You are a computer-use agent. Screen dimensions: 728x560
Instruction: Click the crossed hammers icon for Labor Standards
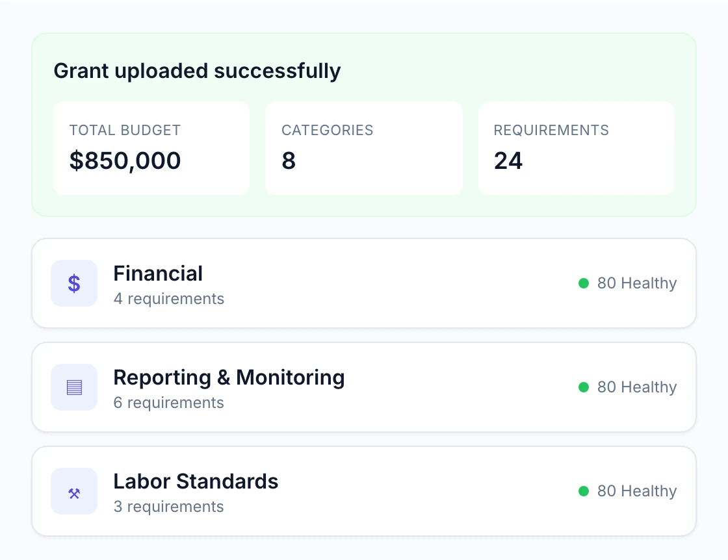[x=74, y=493]
